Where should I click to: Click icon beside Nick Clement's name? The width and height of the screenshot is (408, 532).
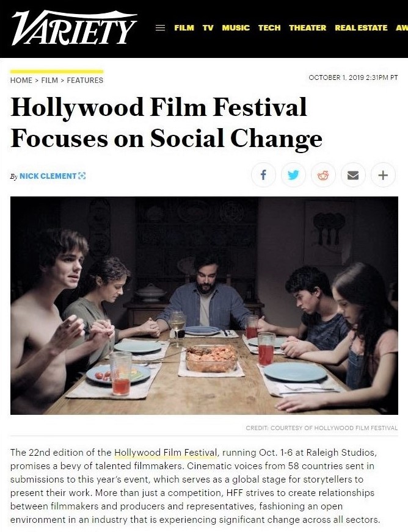click(x=82, y=176)
